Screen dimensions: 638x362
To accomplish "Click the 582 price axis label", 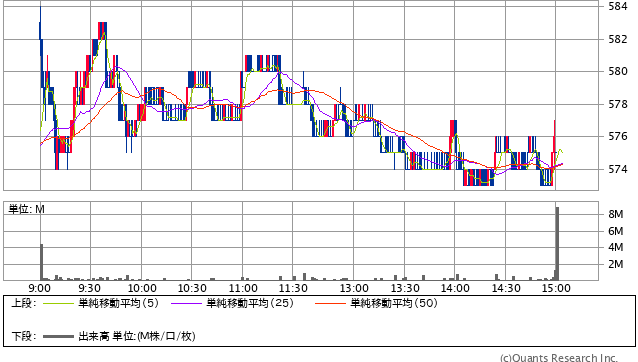I will point(618,39).
